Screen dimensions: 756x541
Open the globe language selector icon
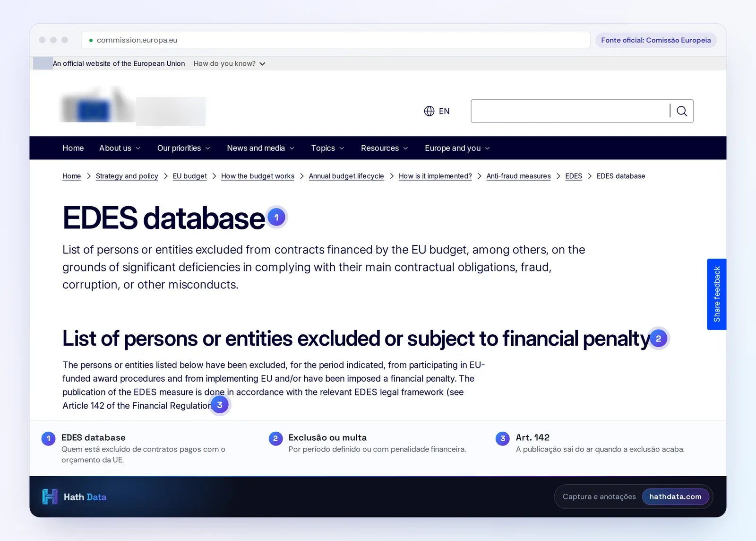pyautogui.click(x=429, y=111)
